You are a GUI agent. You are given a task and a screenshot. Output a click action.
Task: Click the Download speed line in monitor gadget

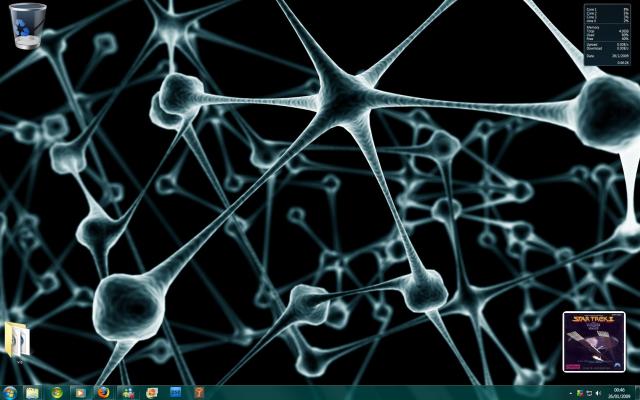pyautogui.click(x=608, y=49)
